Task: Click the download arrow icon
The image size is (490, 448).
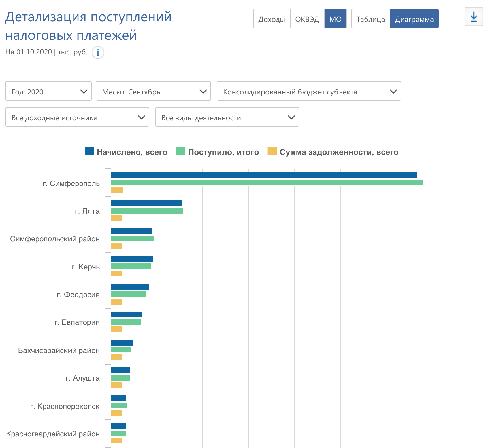Action: 474,17
